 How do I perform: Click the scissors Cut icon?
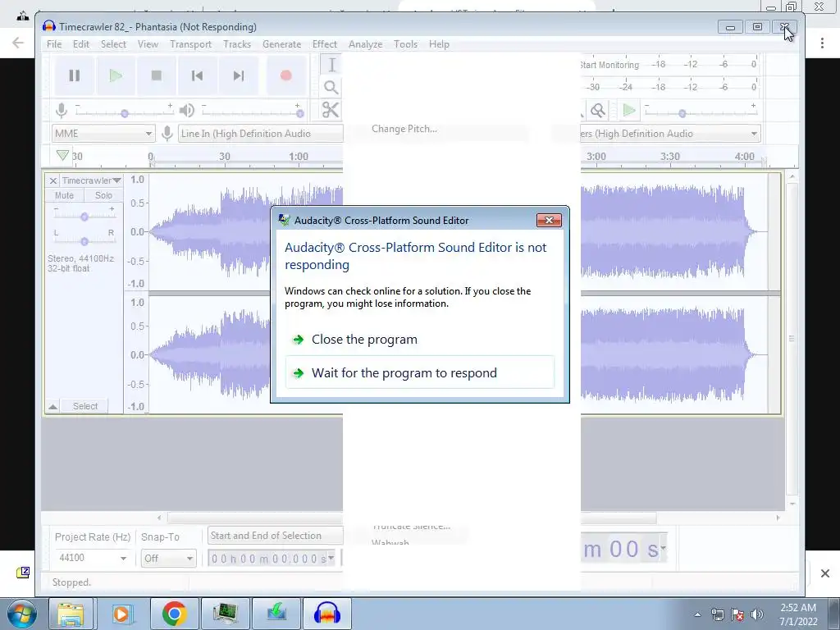[x=331, y=110]
